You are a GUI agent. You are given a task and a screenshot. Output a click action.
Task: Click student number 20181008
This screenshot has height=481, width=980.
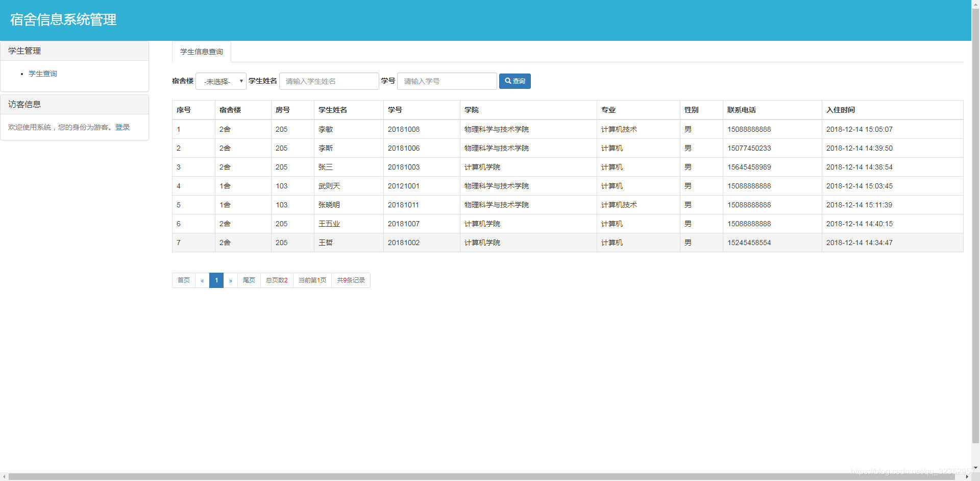coord(404,129)
